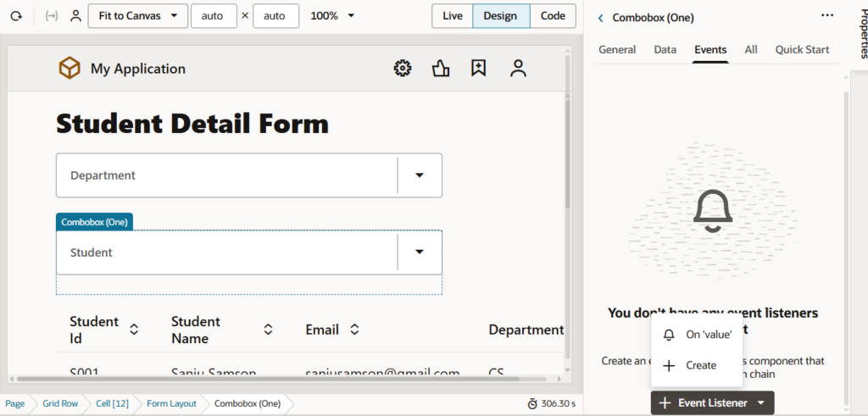Click the canvas width auto field
The width and height of the screenshot is (868, 416).
pos(214,16)
